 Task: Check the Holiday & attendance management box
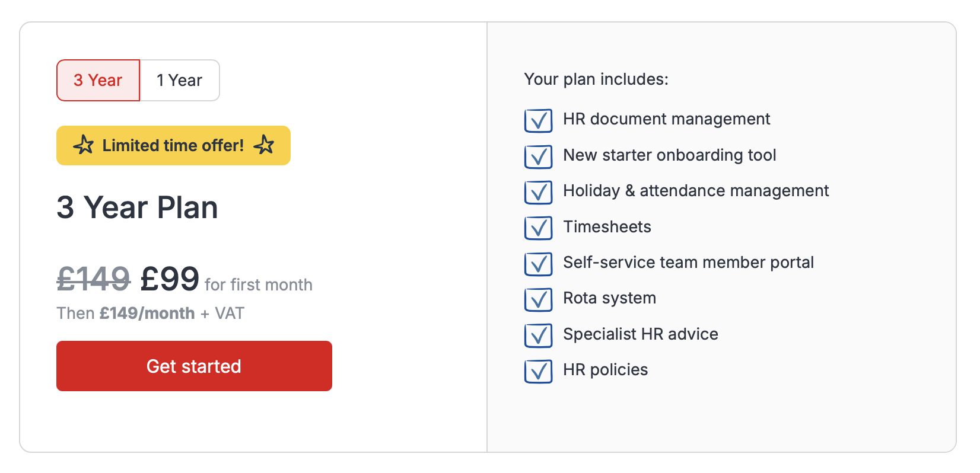[x=538, y=192]
